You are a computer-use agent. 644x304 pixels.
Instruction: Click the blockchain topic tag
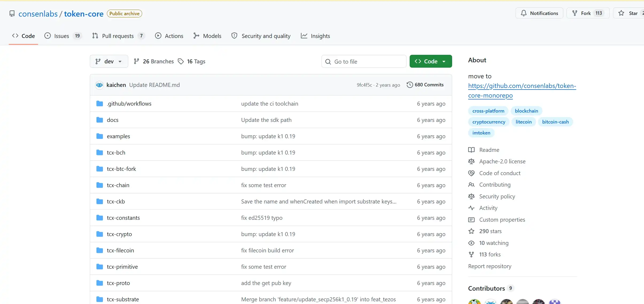point(526,111)
